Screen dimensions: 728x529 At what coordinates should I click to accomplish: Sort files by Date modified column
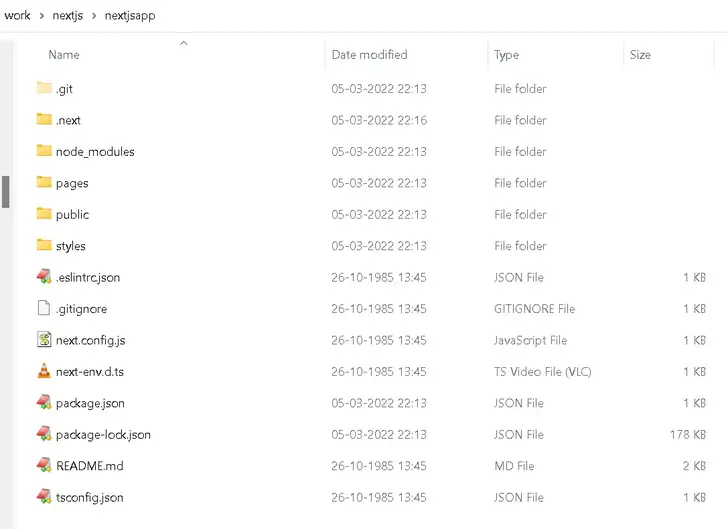point(369,55)
